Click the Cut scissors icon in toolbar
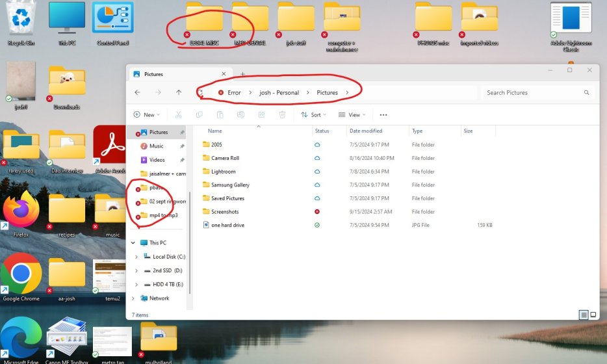 pos(177,115)
